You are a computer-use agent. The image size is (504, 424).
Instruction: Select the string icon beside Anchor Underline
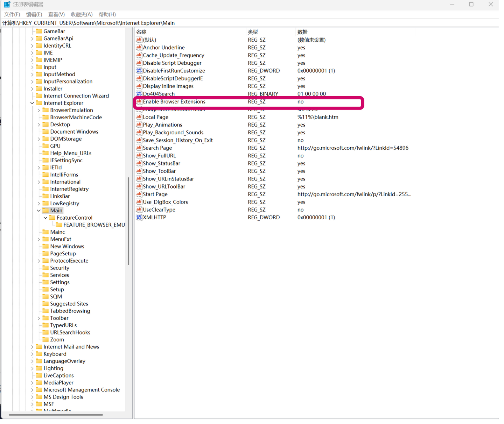pos(139,47)
